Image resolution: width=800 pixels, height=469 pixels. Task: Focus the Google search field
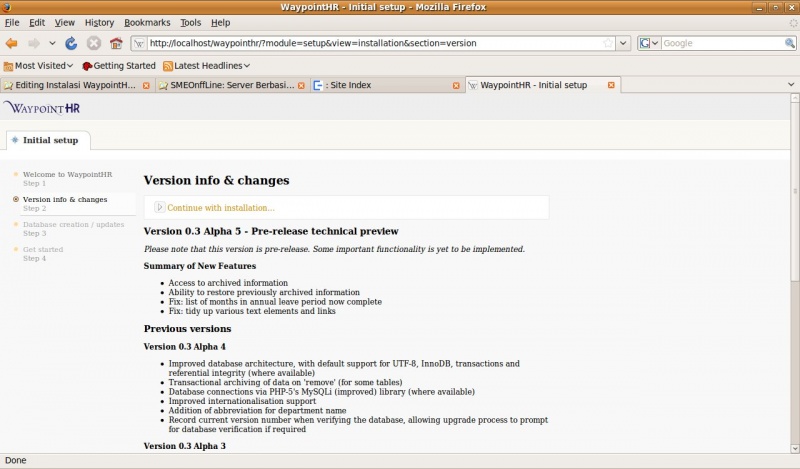tap(722, 43)
